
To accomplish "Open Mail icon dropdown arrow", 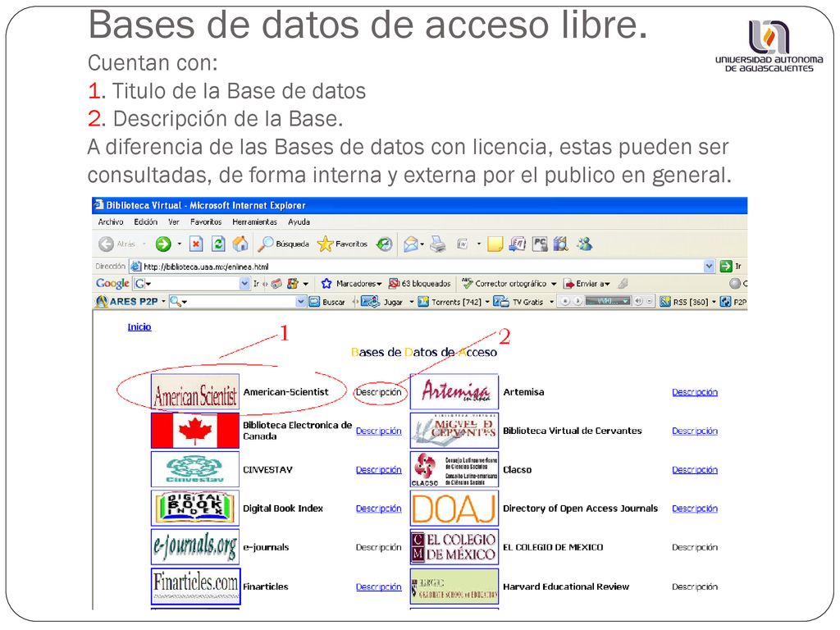I will [422, 244].
